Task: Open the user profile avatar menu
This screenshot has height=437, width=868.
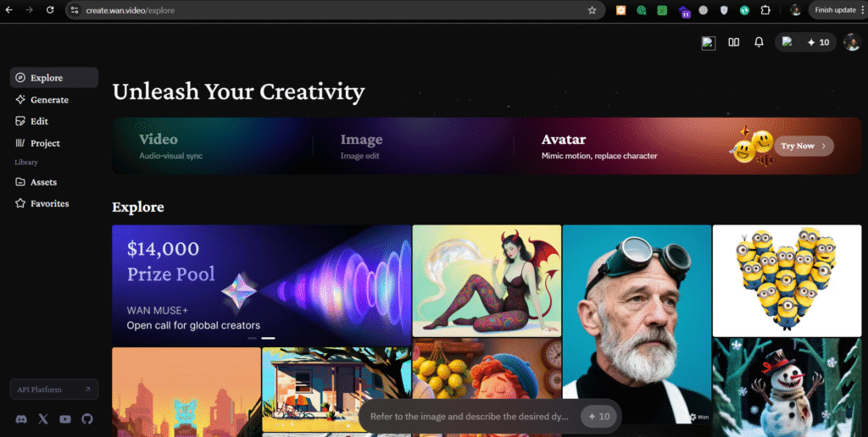Action: (x=851, y=42)
